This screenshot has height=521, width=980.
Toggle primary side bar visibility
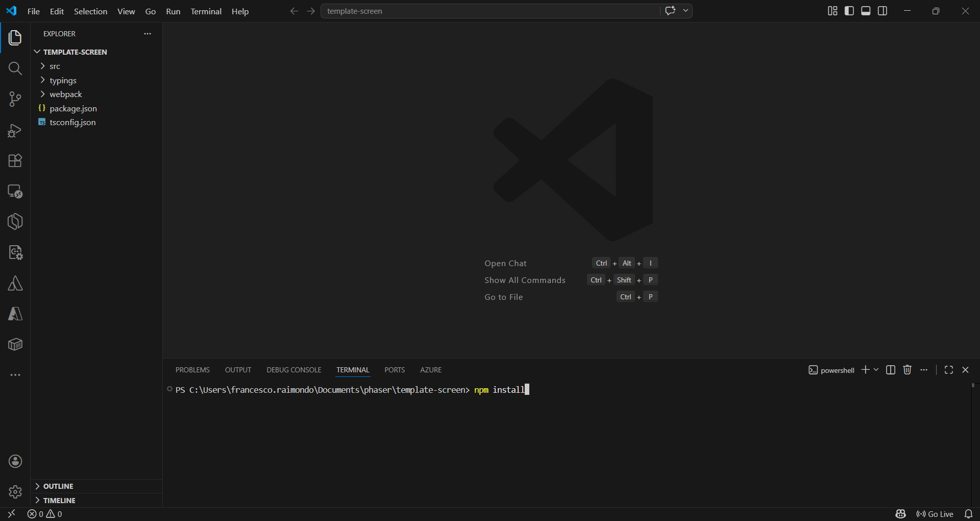(x=849, y=11)
